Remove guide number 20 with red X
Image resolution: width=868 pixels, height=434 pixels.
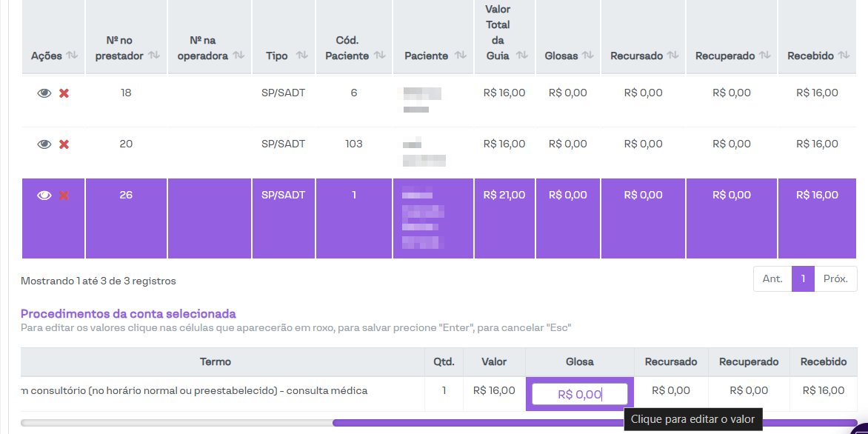[64, 144]
